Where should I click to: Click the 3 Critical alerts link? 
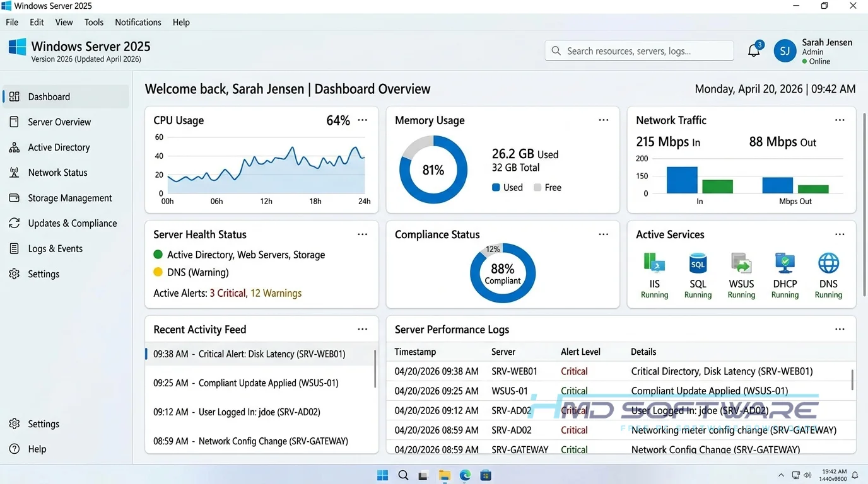(x=228, y=293)
